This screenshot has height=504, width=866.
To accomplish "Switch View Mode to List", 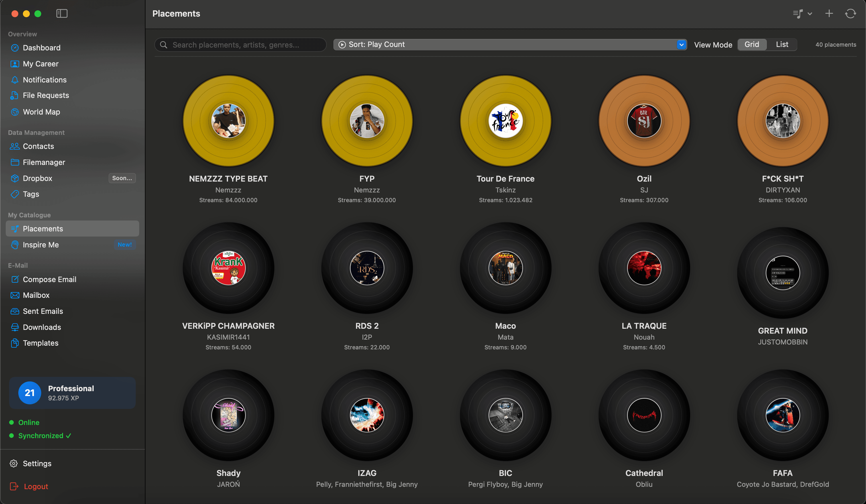I will pos(782,44).
